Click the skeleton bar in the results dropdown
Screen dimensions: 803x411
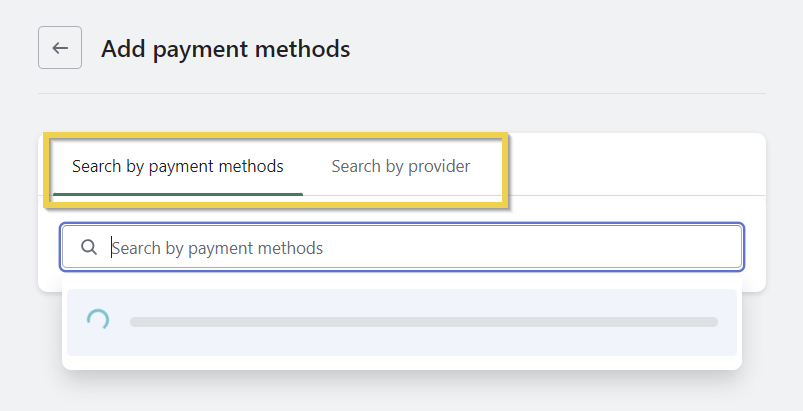tap(424, 322)
